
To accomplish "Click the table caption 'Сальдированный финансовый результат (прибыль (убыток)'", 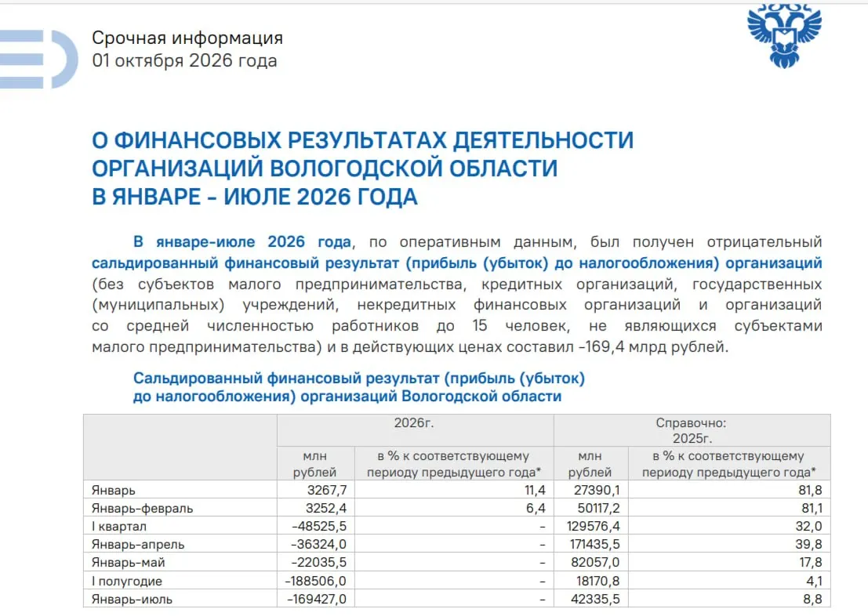I will (x=358, y=379).
